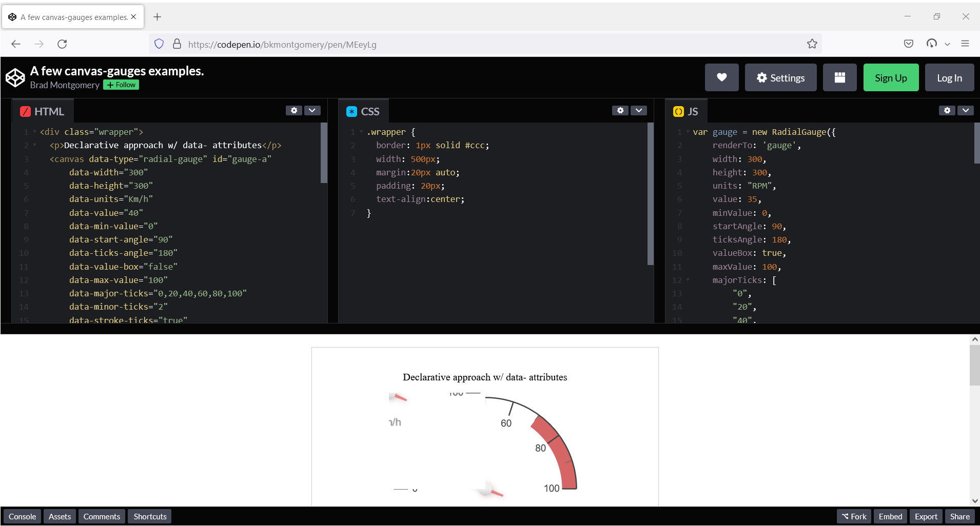Click the heart icon to love this pen
Screen dimensions: 980x526
pos(722,77)
